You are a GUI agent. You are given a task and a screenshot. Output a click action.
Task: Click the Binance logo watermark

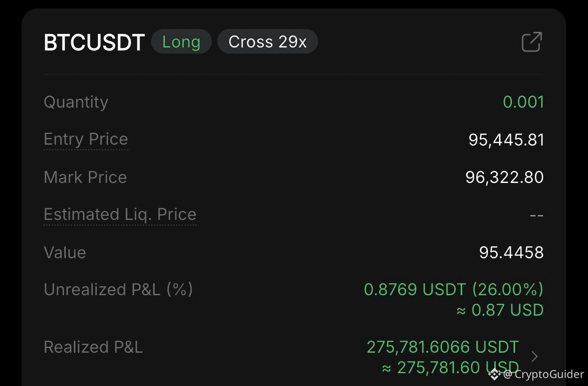pos(494,375)
